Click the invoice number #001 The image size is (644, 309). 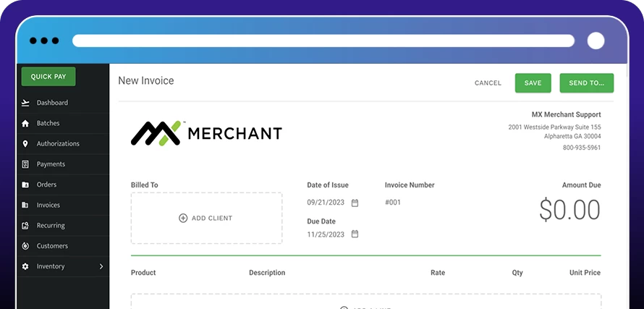coord(393,203)
